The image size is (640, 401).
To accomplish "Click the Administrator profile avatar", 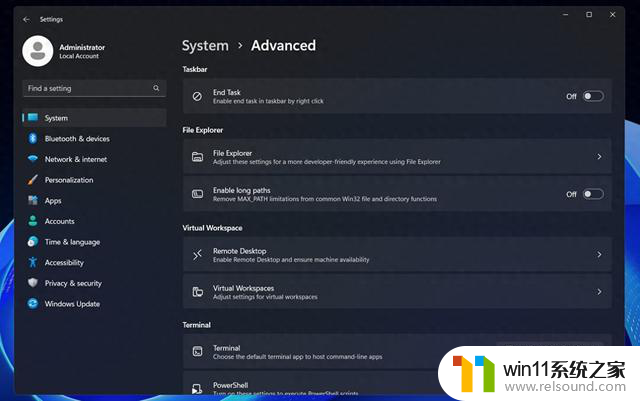I will tap(38, 51).
